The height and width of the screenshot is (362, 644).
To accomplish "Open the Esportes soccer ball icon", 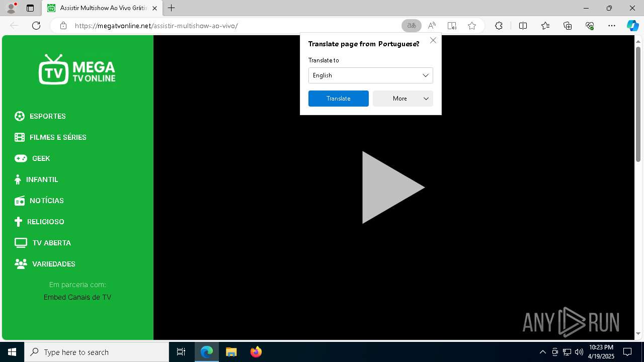I will point(20,116).
